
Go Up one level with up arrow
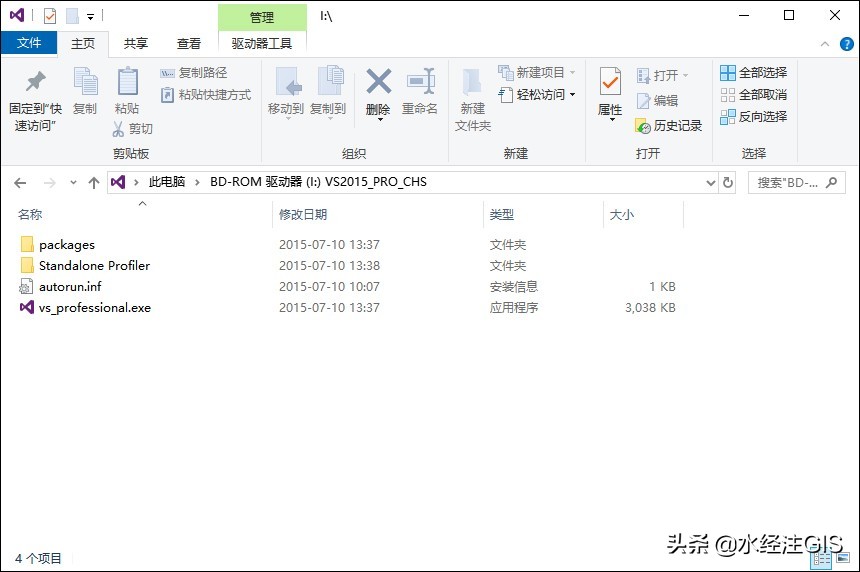pos(94,183)
